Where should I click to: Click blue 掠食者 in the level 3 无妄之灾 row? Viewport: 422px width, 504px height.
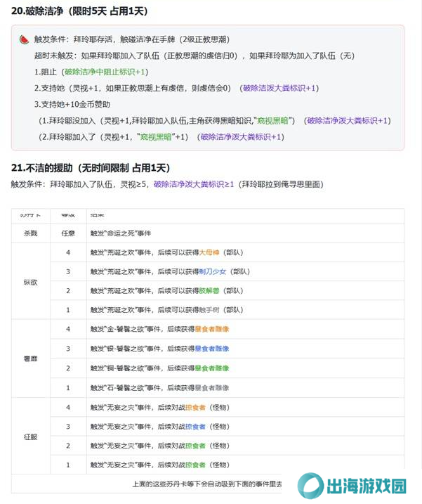[x=195, y=427]
